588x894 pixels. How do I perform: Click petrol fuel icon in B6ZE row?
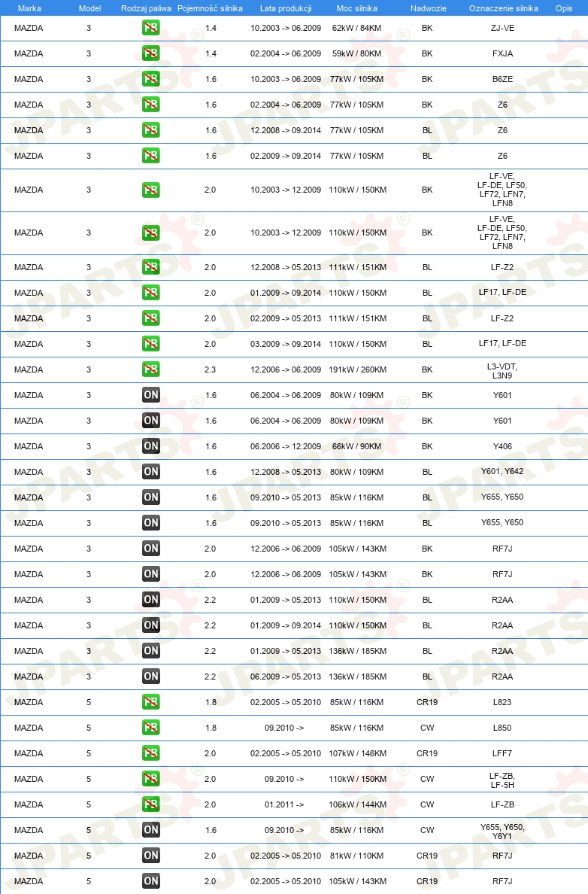tap(151, 79)
